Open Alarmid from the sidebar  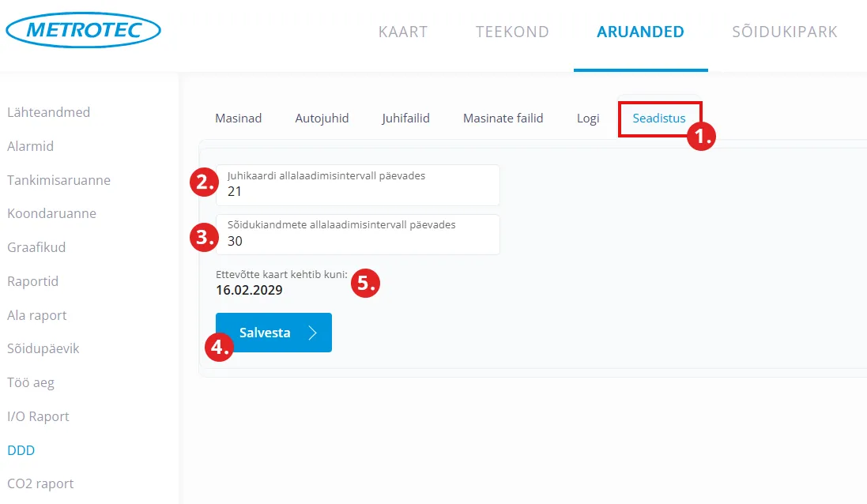click(30, 146)
